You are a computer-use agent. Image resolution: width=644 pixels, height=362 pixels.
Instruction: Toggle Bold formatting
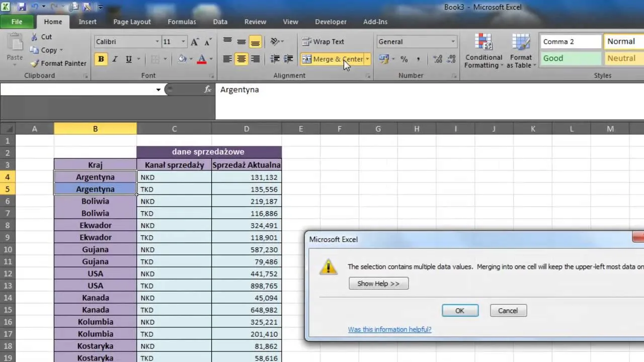click(101, 59)
